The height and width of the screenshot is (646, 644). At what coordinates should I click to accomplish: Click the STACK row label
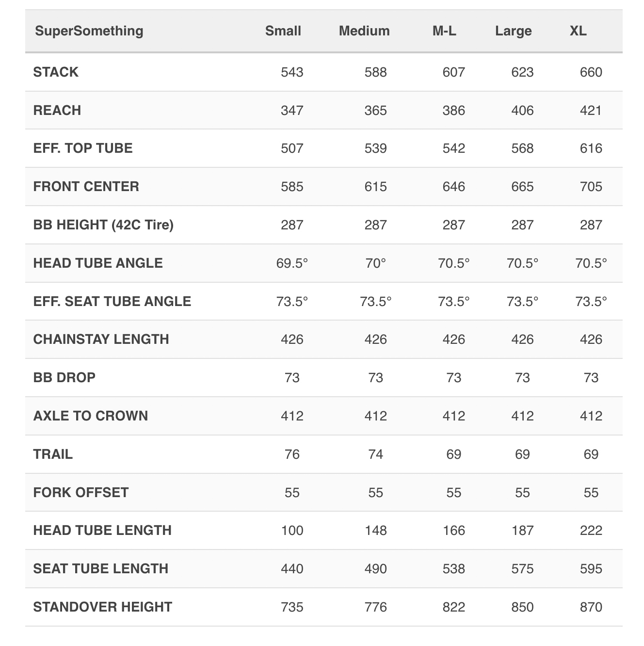pos(56,72)
